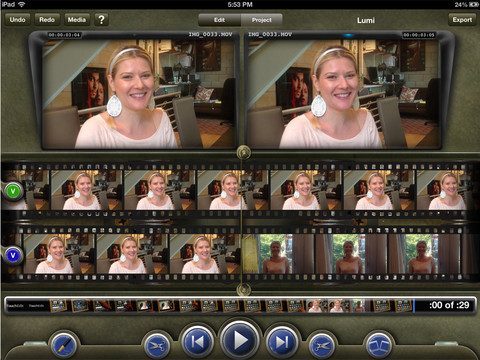The width and height of the screenshot is (480, 360).
Task: Grab the bottom playhead knob
Action: 244,289
